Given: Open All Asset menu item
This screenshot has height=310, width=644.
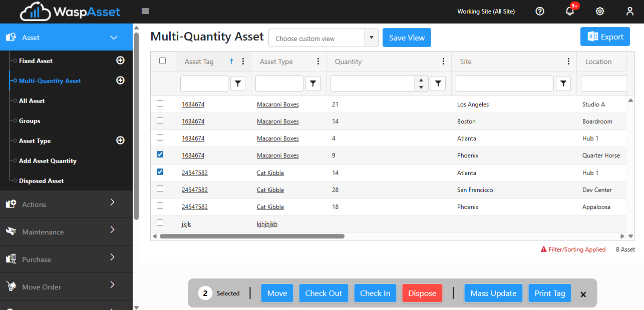Looking at the screenshot, I should click(x=32, y=100).
